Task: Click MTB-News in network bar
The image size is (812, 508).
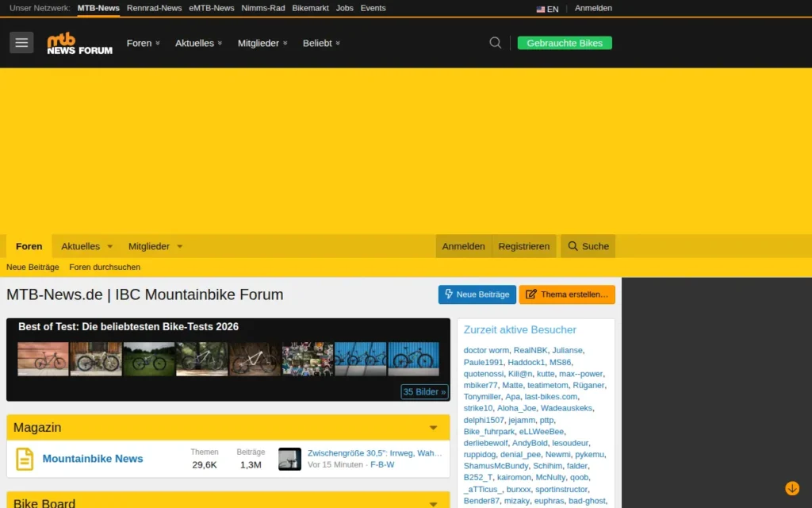Action: [98, 8]
